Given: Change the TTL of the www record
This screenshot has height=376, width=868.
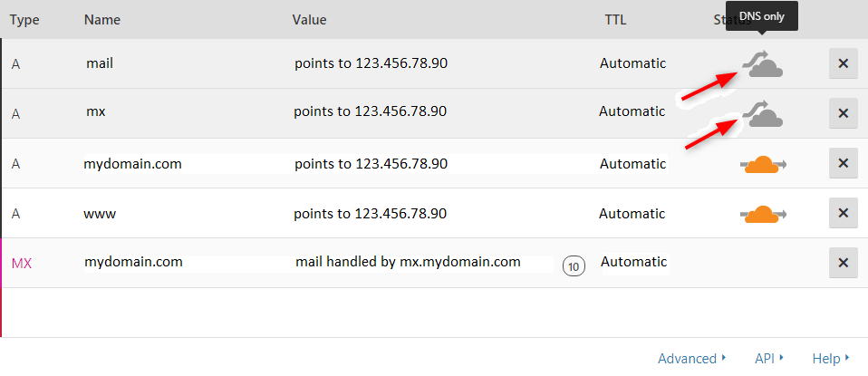Looking at the screenshot, I should point(632,214).
